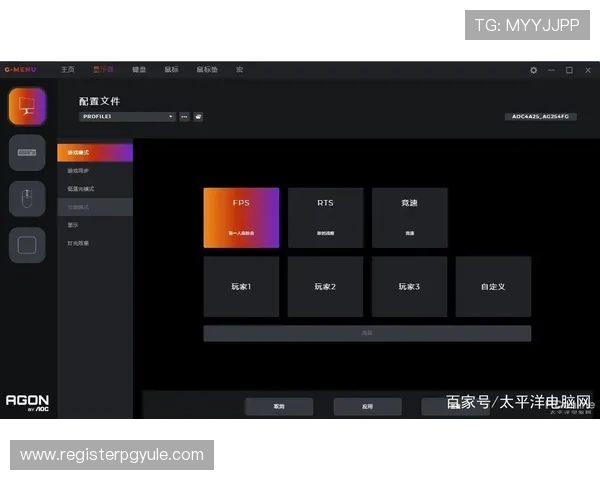Click the 应用 apply button
The width and height of the screenshot is (600, 480).
tap(367, 407)
